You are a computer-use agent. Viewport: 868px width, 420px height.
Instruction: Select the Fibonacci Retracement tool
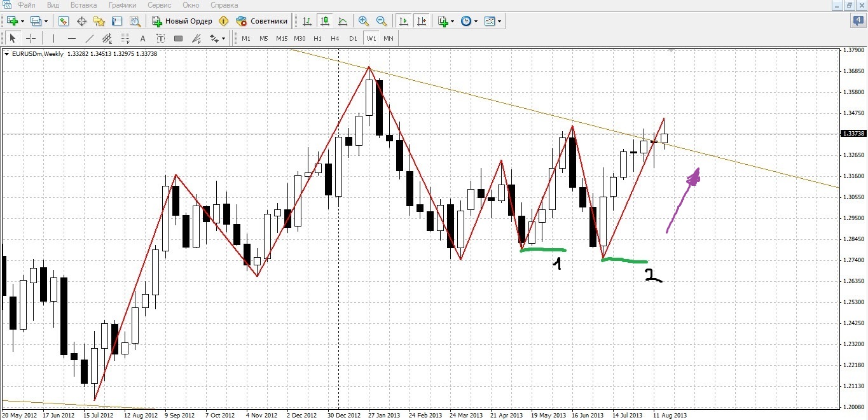(125, 38)
